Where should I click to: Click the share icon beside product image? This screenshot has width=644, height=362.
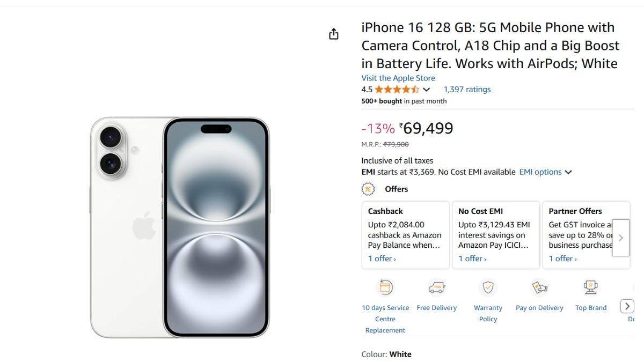[334, 34]
